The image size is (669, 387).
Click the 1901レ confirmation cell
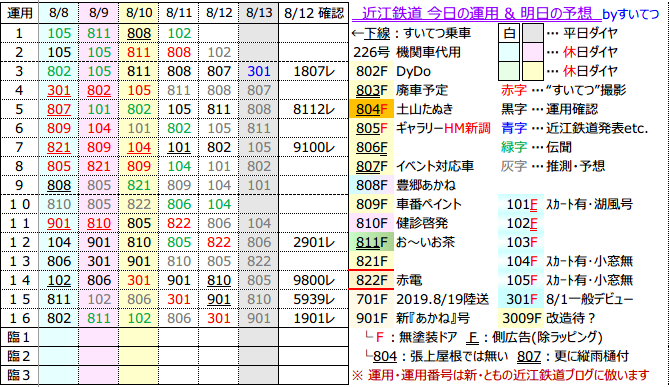pos(314,318)
